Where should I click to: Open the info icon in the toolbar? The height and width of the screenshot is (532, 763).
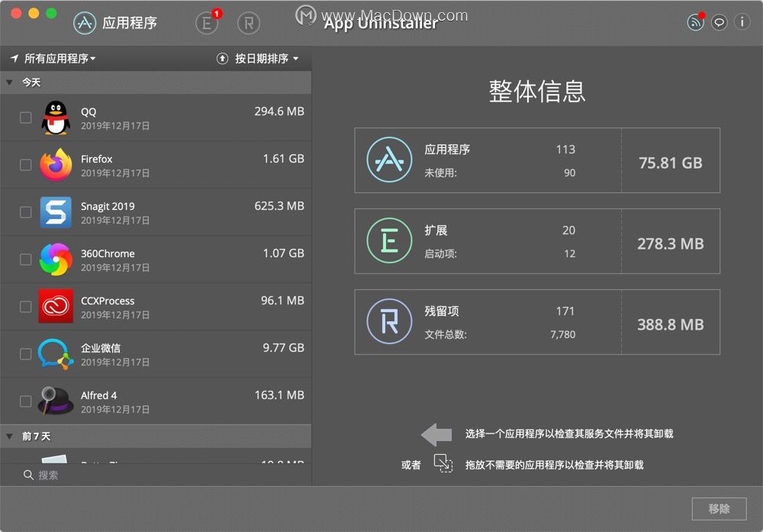point(742,22)
